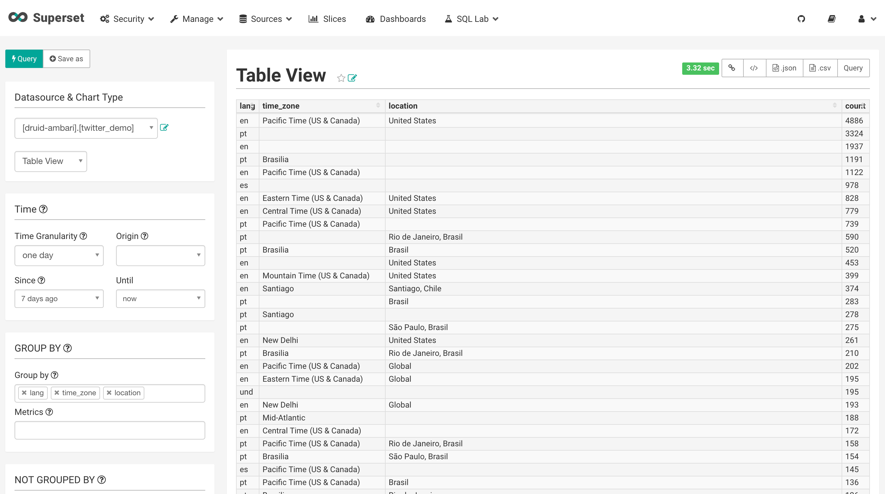Image resolution: width=885 pixels, height=494 pixels.
Task: Click the Superset infinity logo
Action: (x=18, y=18)
